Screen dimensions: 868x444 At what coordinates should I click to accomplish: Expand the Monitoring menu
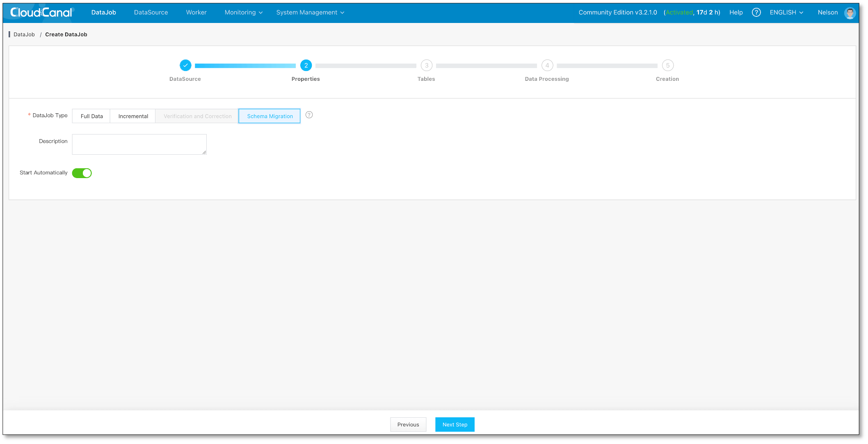tap(243, 12)
